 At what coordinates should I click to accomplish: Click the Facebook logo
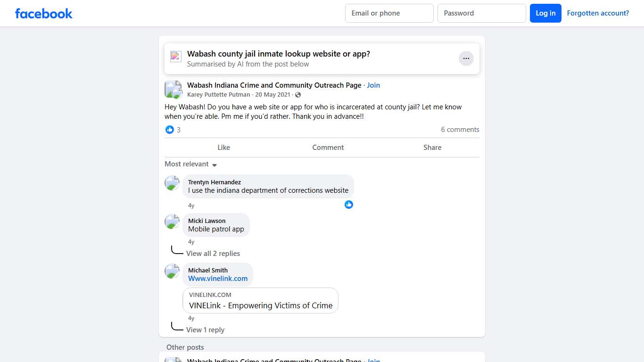44,14
